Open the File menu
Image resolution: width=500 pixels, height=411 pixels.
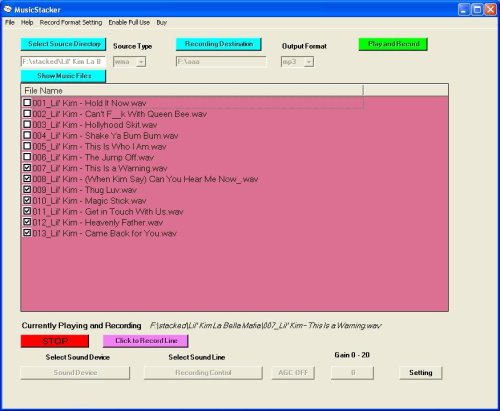[10, 22]
